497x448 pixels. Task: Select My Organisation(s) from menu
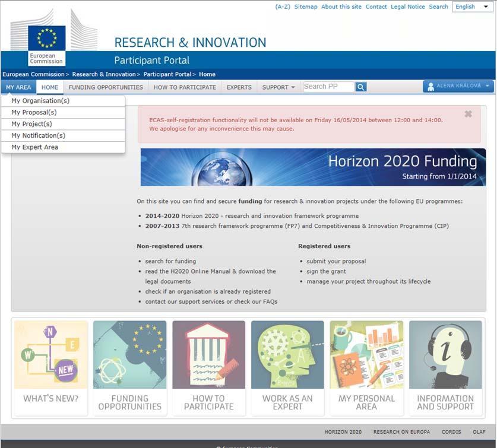63,101
